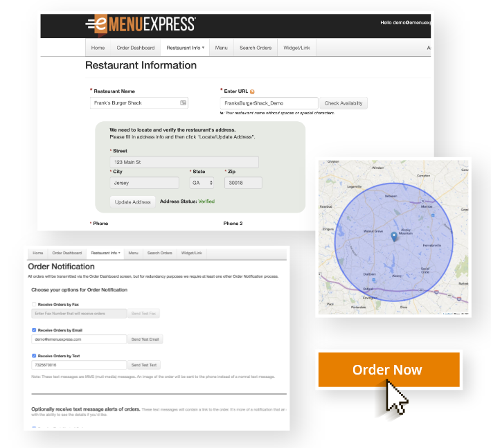Uncheck the Receive Orders by Email checkbox
Screen dimensions: 491x448
click(35, 330)
